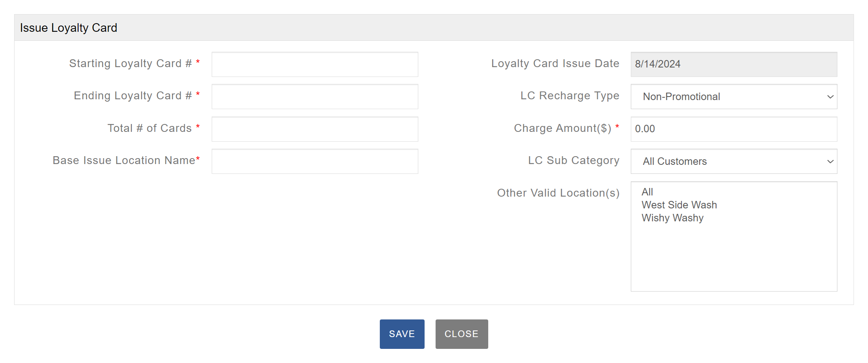Choose West Side Wash from locations list
Screen dimensions: 868x363
679,205
